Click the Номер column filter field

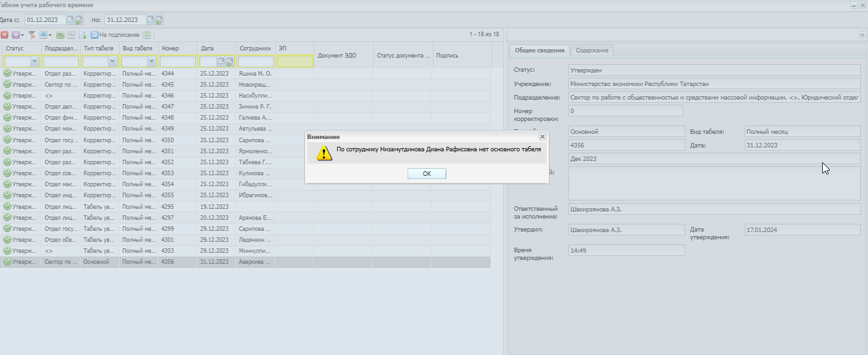(x=178, y=61)
